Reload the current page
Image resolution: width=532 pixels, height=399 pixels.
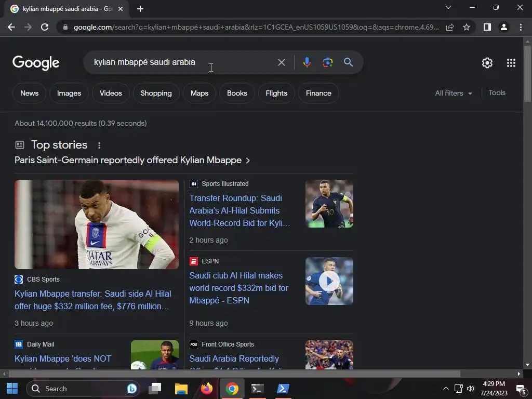pos(45,27)
